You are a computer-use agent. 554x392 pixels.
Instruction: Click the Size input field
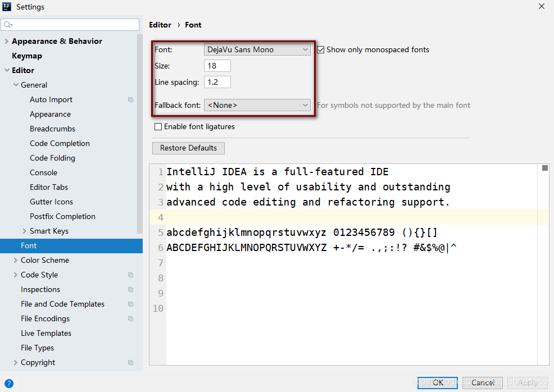pyautogui.click(x=217, y=66)
